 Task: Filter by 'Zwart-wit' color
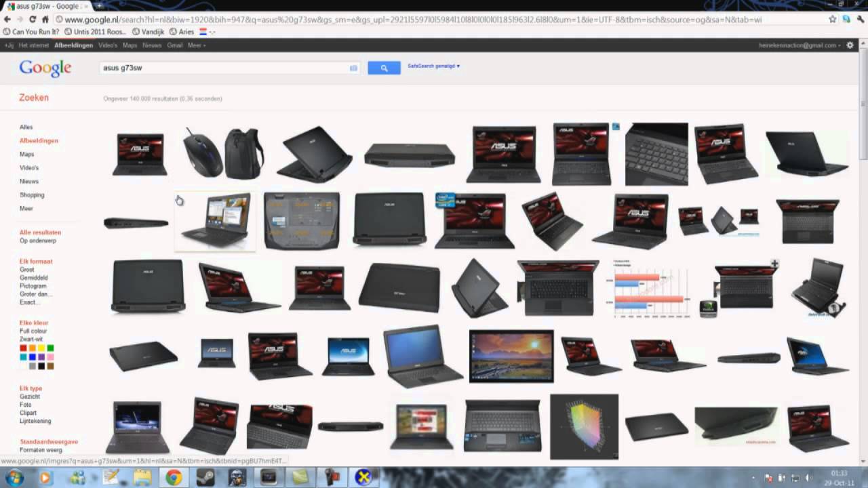tap(31, 339)
